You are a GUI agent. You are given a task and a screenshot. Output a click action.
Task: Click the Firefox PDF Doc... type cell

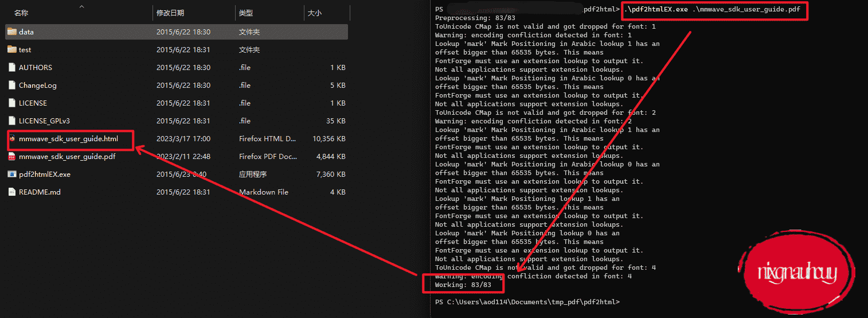click(x=267, y=157)
